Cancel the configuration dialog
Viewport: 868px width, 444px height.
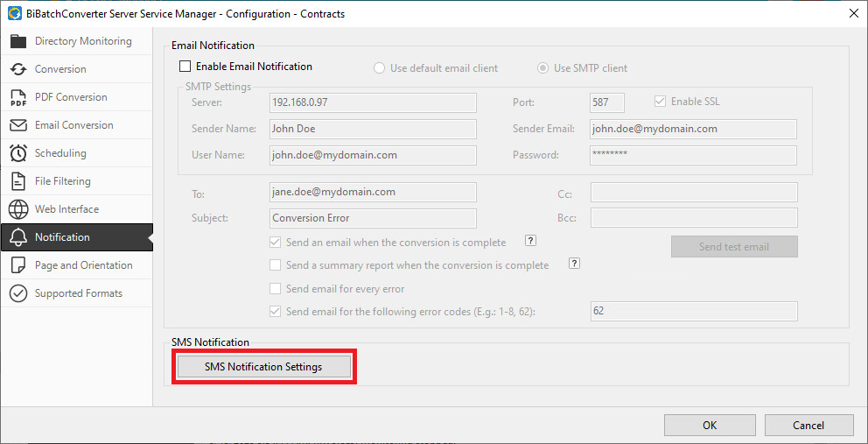pyautogui.click(x=808, y=425)
